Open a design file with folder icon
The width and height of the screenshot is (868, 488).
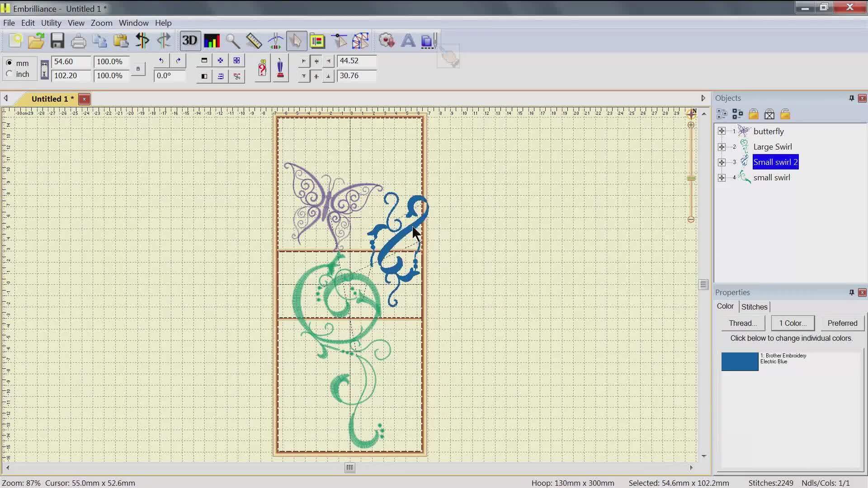tap(36, 41)
